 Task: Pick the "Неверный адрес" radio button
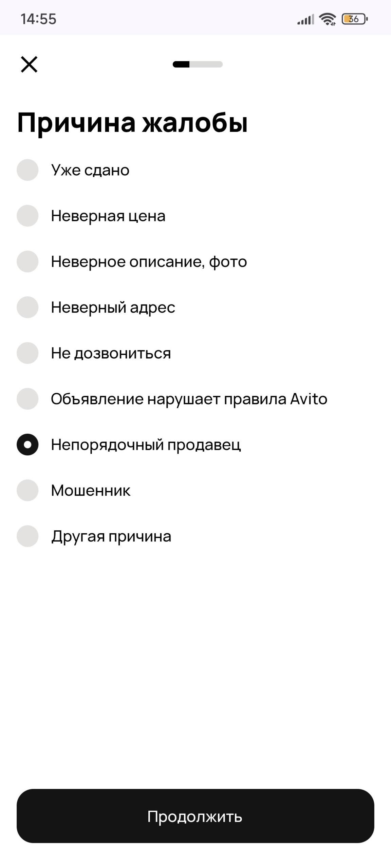(x=27, y=307)
